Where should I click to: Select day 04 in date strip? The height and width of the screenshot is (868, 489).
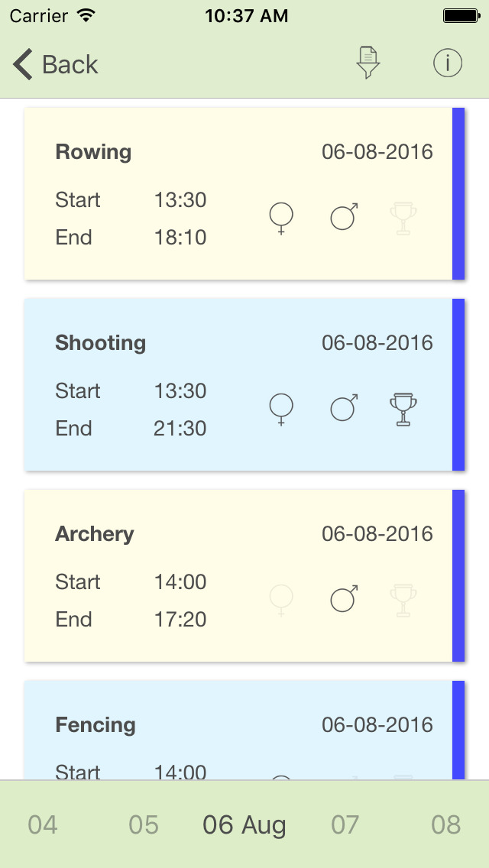click(43, 825)
